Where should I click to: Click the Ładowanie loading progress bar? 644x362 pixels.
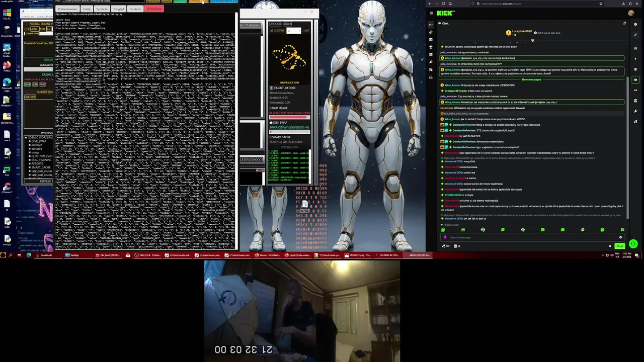click(x=38, y=69)
